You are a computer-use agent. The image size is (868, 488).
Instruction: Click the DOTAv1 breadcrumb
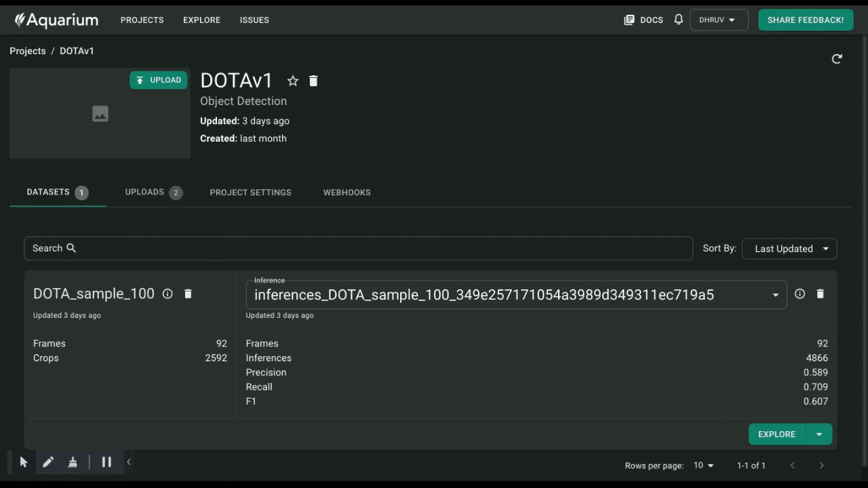[77, 51]
